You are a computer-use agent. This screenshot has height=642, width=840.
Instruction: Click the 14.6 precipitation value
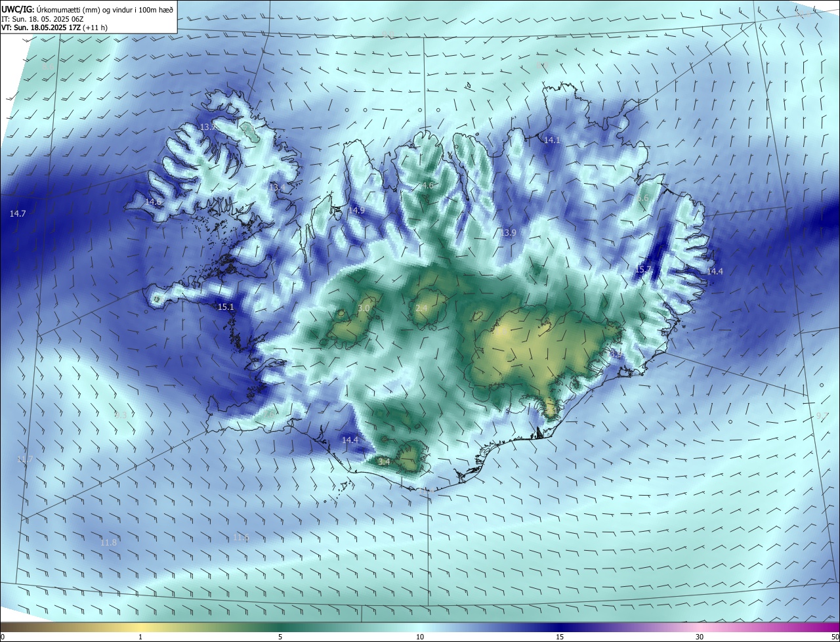click(x=154, y=202)
